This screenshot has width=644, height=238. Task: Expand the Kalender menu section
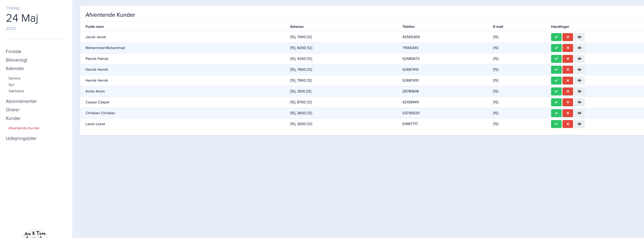tap(15, 68)
